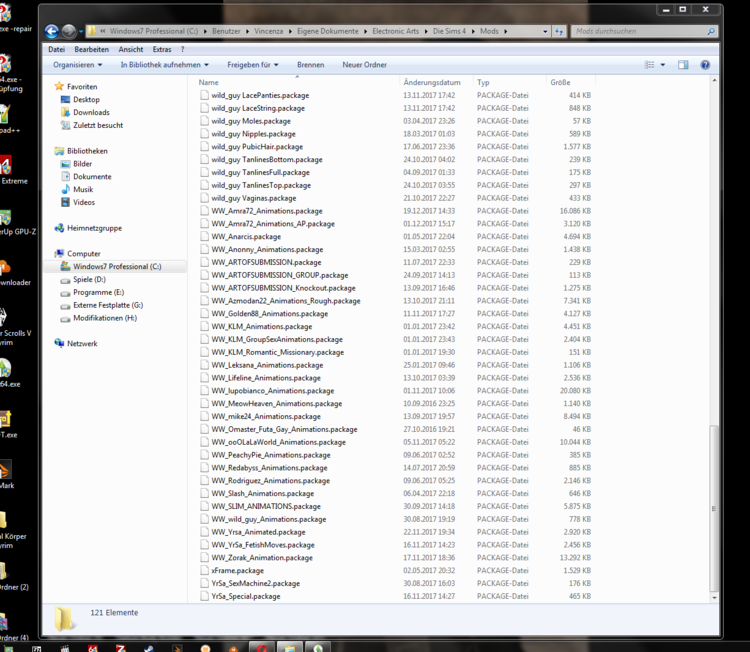Open the Extras menu
Image resolution: width=750 pixels, height=652 pixels.
click(x=162, y=49)
